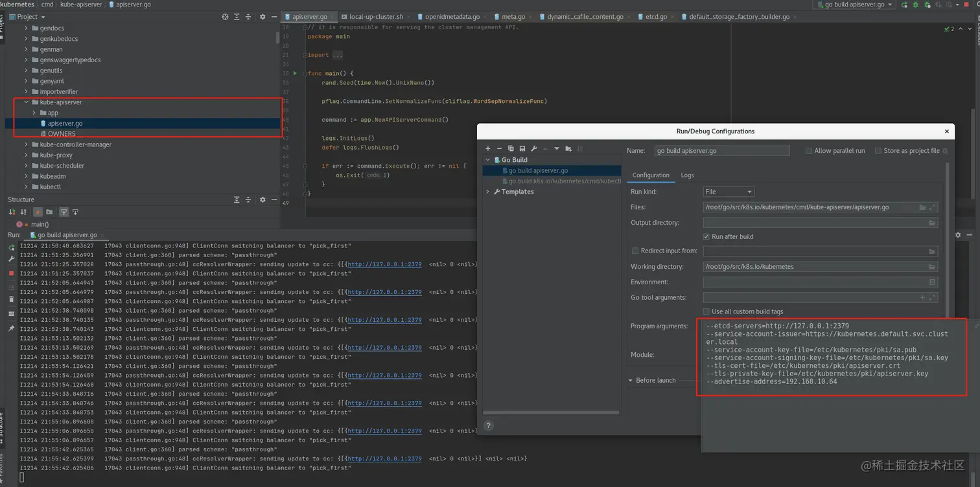The width and height of the screenshot is (980, 487).
Task: Open the 127.0.0.1:2379 link in console
Action: point(384,264)
